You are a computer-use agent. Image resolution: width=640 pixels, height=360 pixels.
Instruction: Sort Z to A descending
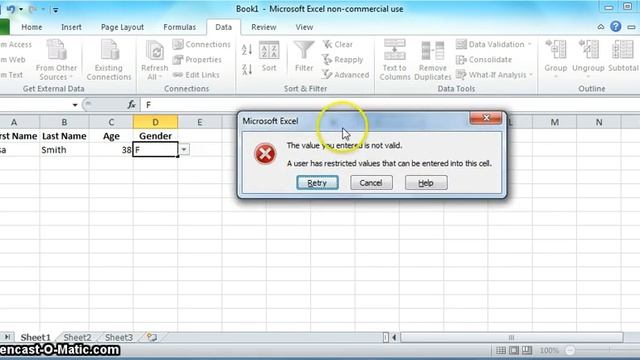point(247,69)
